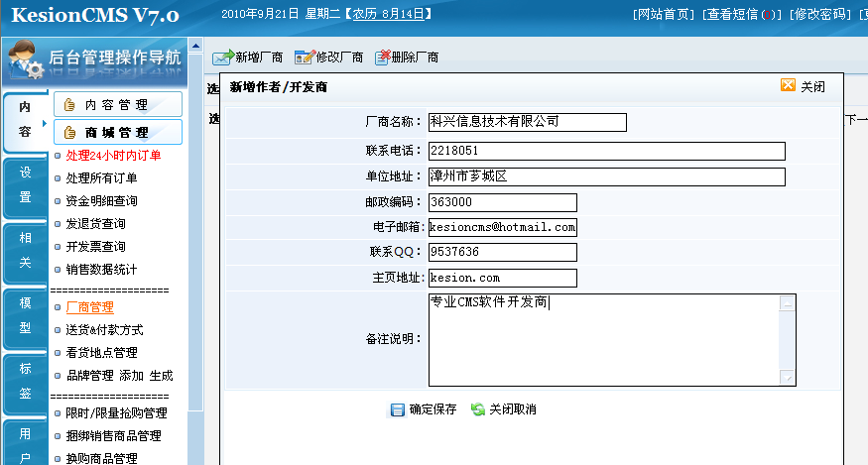Screen dimensions: 868x465
Task: Click the thumb icon beside 商城管理
Action: [x=69, y=132]
